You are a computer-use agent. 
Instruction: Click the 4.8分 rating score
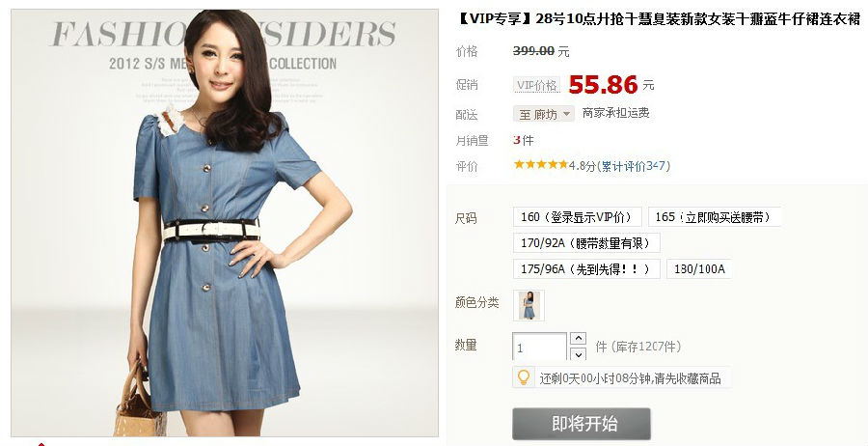pyautogui.click(x=583, y=166)
